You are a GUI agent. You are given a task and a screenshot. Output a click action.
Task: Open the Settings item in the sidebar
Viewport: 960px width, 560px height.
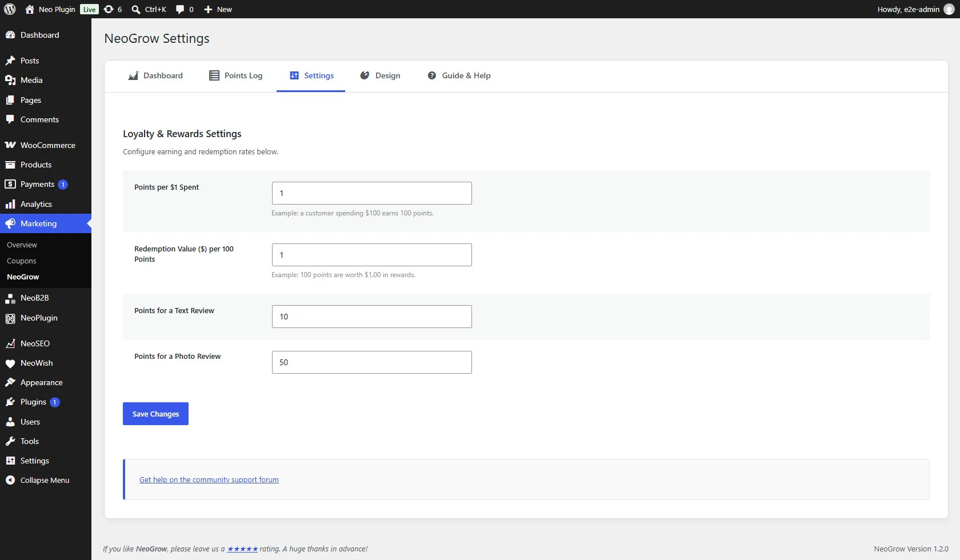46,461
